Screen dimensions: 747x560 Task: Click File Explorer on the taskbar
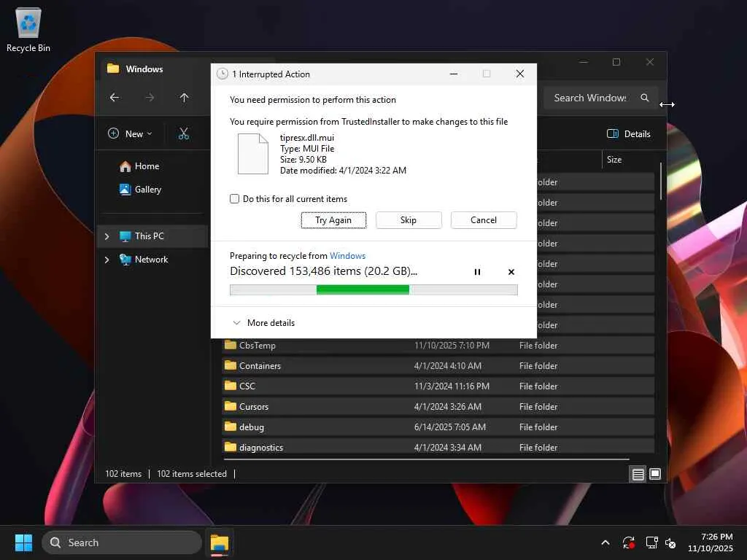coord(220,542)
